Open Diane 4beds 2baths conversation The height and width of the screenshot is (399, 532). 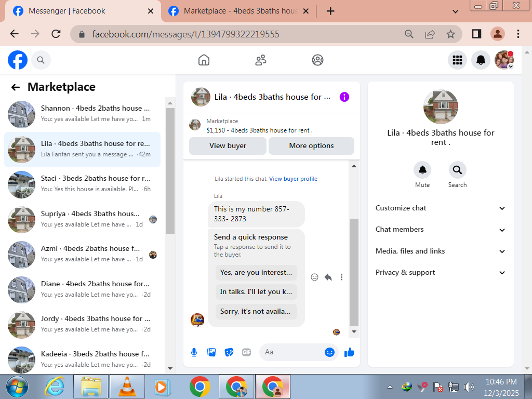click(82, 290)
